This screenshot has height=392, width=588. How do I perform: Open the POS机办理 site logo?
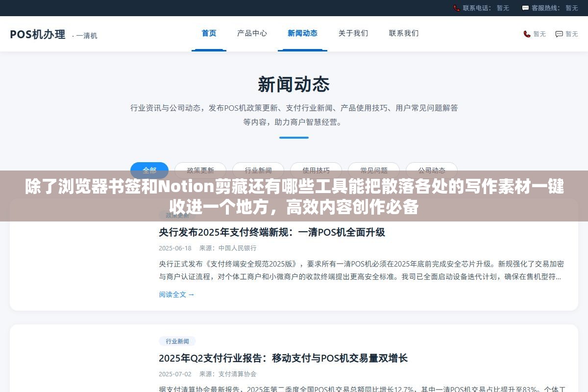coord(38,34)
